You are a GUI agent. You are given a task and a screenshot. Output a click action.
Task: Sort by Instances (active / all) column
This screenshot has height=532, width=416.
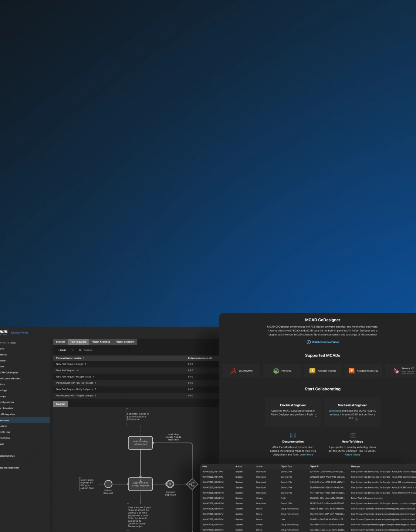pyautogui.click(x=200, y=358)
